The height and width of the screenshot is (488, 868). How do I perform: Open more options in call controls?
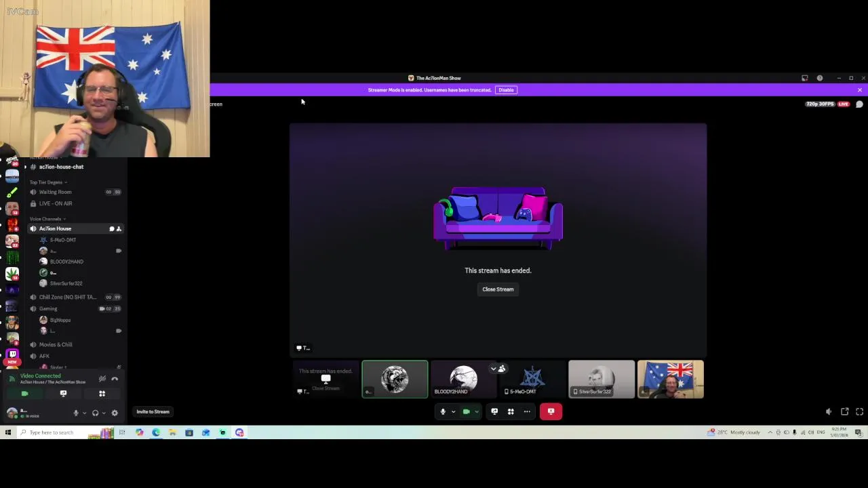(527, 411)
